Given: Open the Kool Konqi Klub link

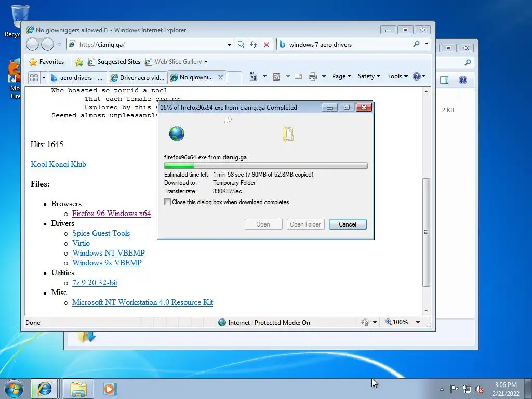Looking at the screenshot, I should click(x=58, y=164).
